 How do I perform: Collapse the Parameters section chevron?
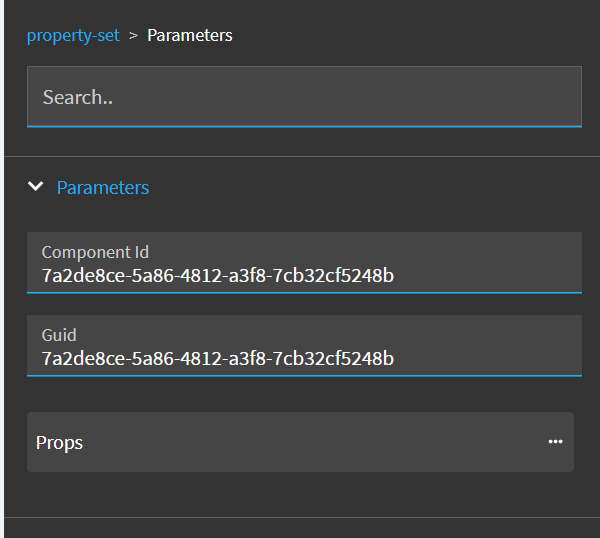(x=36, y=187)
